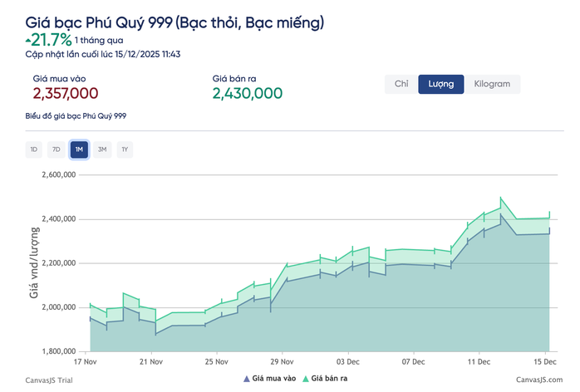Display the 1Y price chart

coord(125,149)
